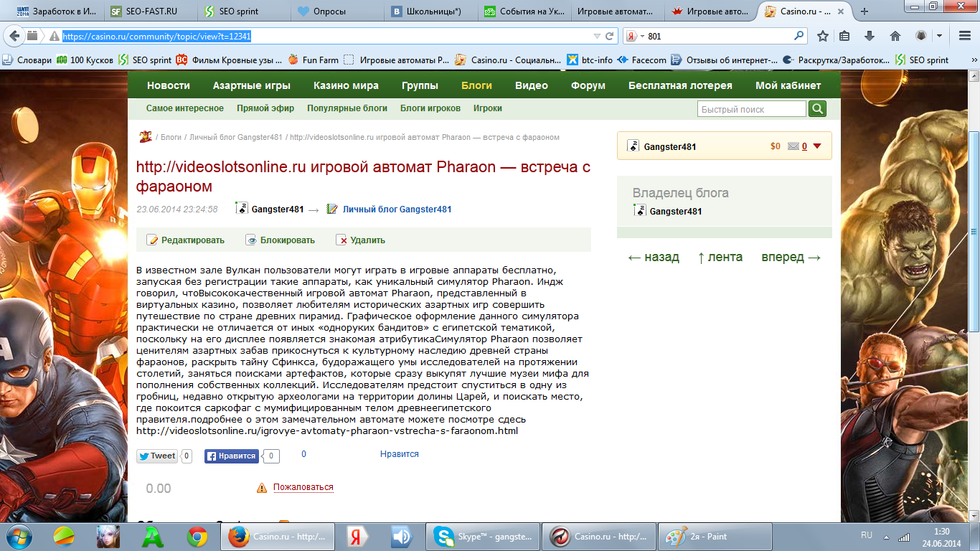The height and width of the screenshot is (551, 980).
Task: Go to previous post via ← назад
Action: coord(654,257)
